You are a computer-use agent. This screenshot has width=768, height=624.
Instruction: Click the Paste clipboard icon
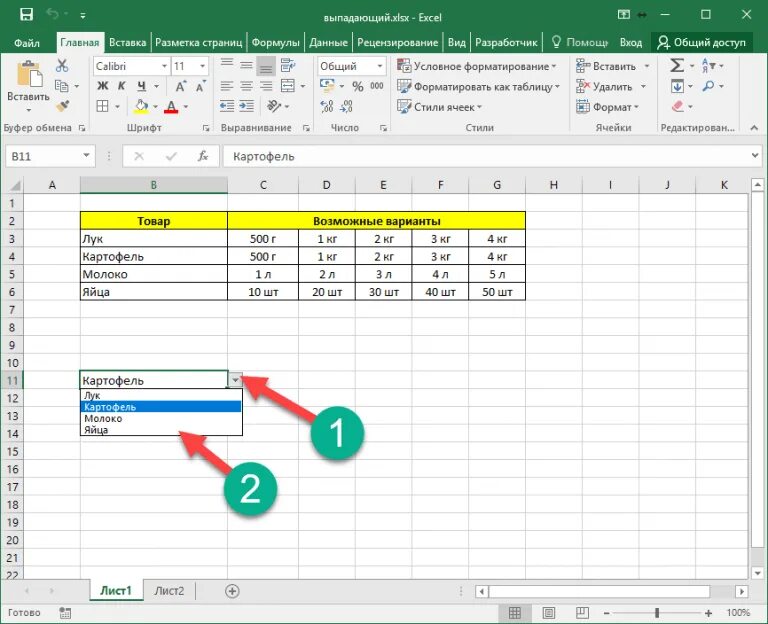point(29,74)
